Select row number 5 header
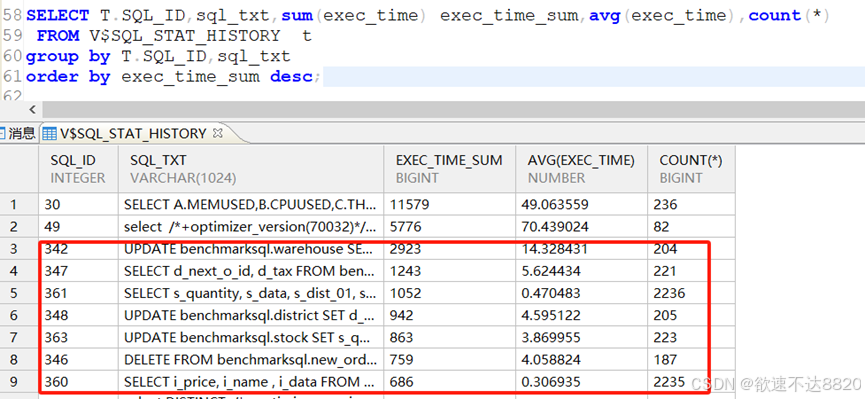Viewport: 865px width, 399px height. coord(19,293)
